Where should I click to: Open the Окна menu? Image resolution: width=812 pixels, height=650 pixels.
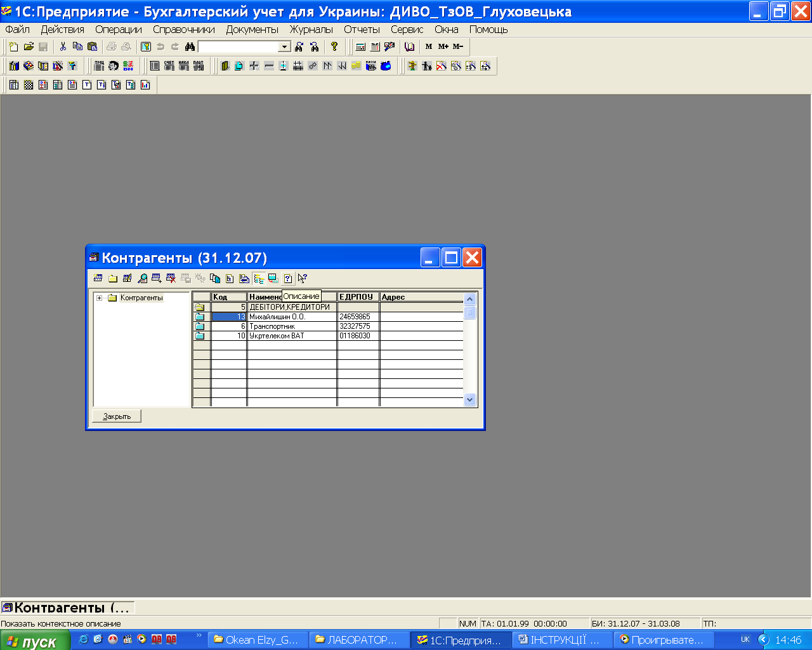point(447,29)
